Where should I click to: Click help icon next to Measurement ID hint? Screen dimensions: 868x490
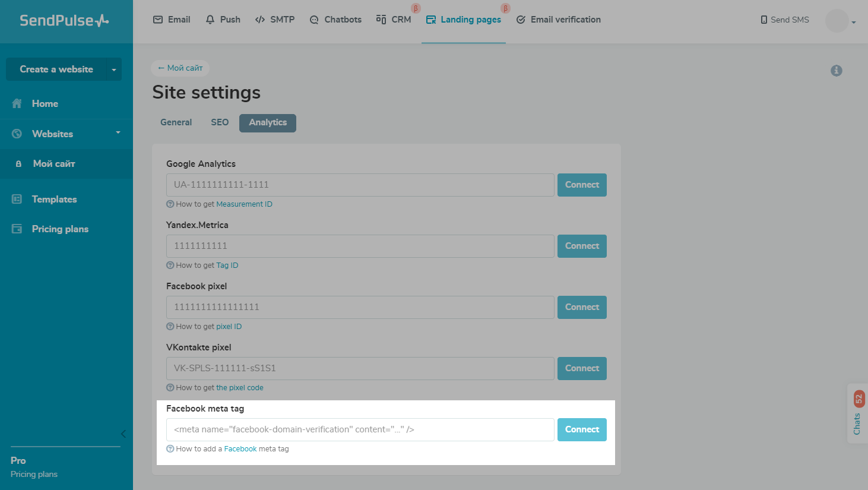point(170,204)
